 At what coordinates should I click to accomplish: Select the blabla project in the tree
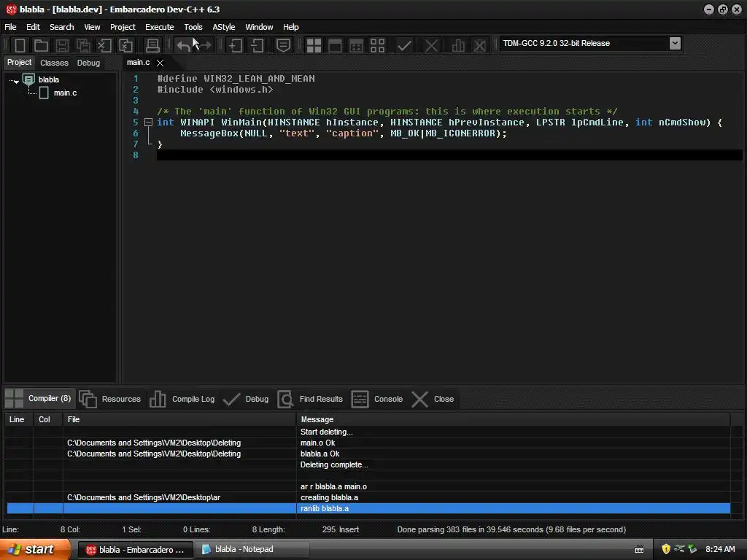coord(49,79)
